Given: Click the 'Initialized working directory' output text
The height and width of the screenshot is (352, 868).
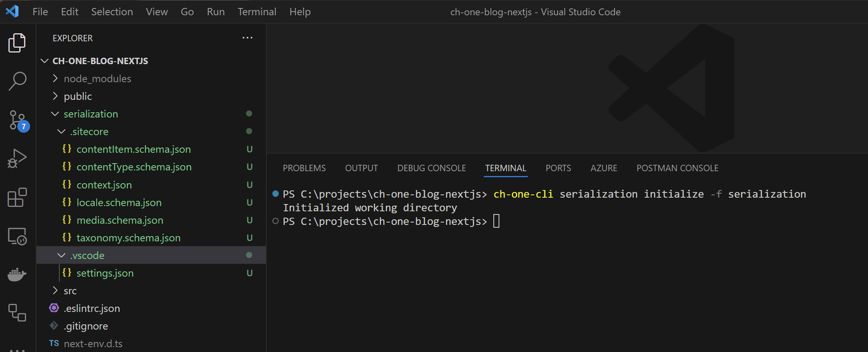Looking at the screenshot, I should click(370, 208).
